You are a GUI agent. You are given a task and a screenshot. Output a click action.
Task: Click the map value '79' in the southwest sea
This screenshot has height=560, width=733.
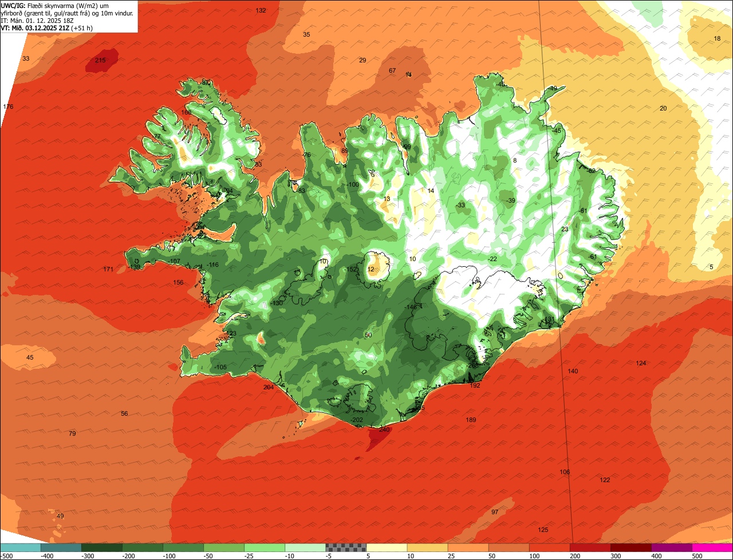72,433
